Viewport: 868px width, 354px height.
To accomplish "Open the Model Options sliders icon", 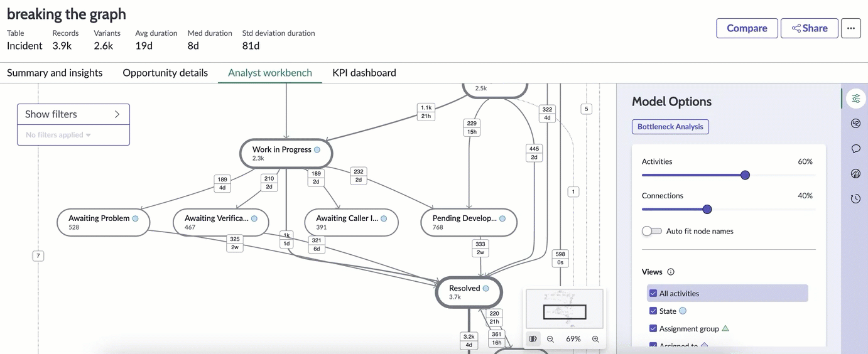I will click(855, 99).
